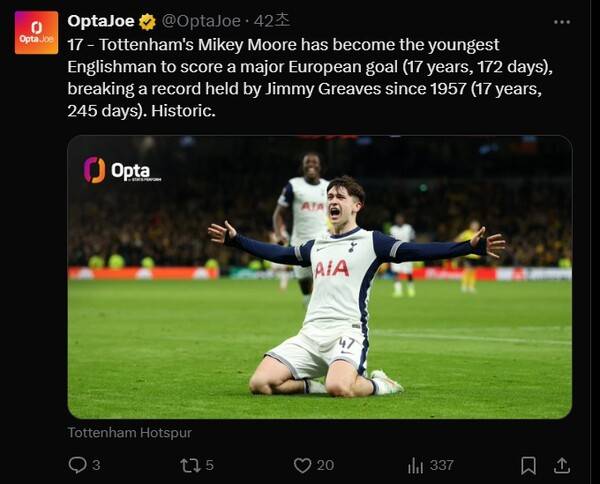Open the OptaJoe display name link
This screenshot has width=600, height=484.
101,21
